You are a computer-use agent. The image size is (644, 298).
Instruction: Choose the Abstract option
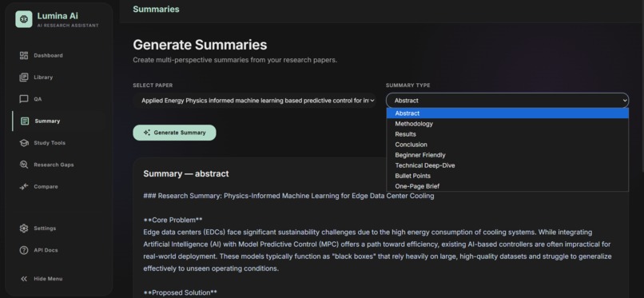point(507,113)
